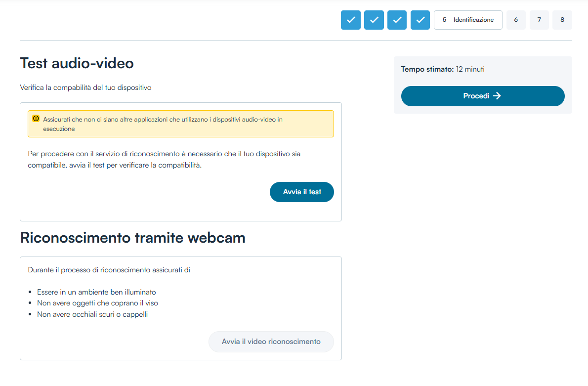Click the yellow audio-video warning banner
The image size is (588, 386).
point(181,124)
